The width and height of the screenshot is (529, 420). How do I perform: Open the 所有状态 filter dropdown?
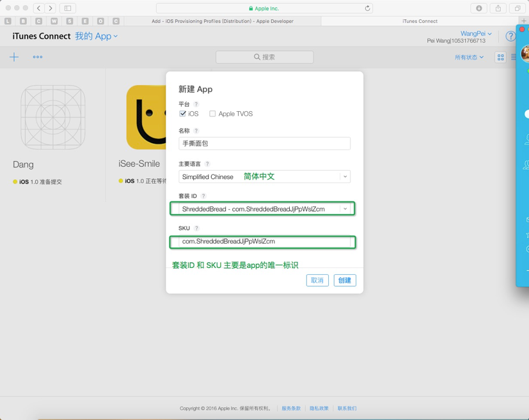click(x=469, y=58)
